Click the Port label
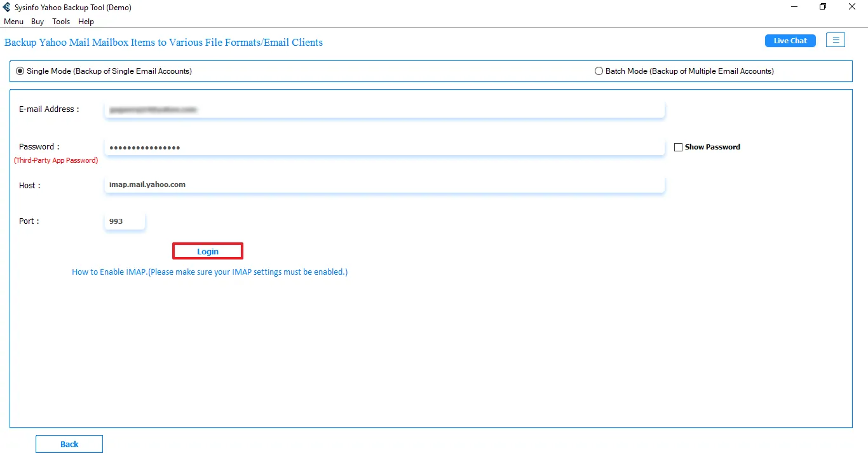Image resolution: width=868 pixels, height=463 pixels. 29,221
